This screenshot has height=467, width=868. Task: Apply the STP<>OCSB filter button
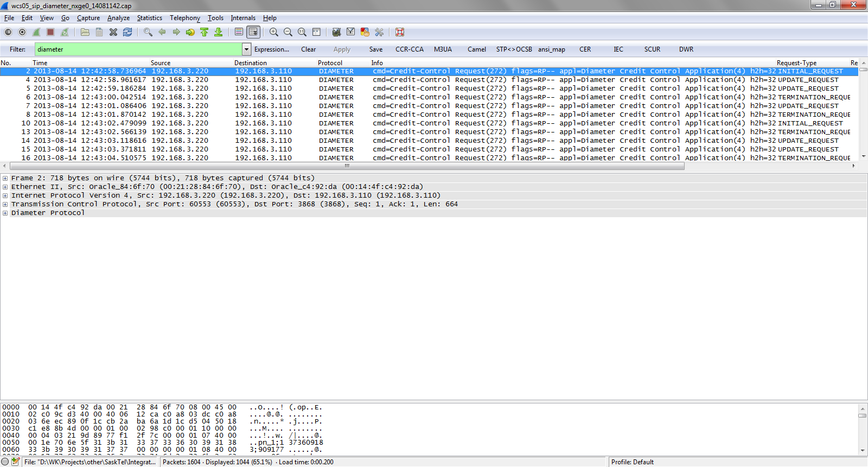click(x=514, y=49)
